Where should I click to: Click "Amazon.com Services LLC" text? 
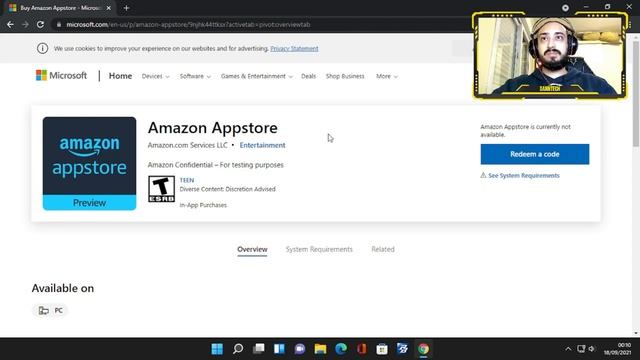188,145
